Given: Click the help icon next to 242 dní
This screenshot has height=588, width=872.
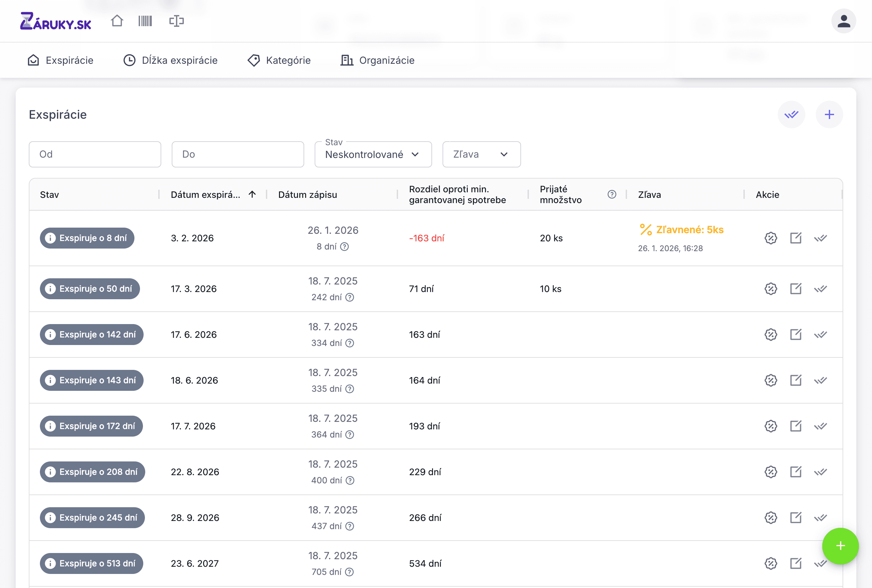Looking at the screenshot, I should coord(350,297).
